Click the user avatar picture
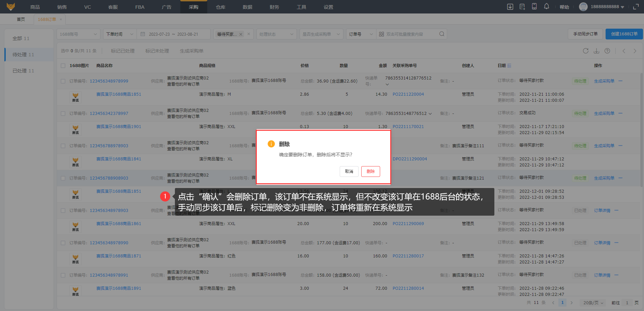644x311 pixels. click(x=583, y=7)
